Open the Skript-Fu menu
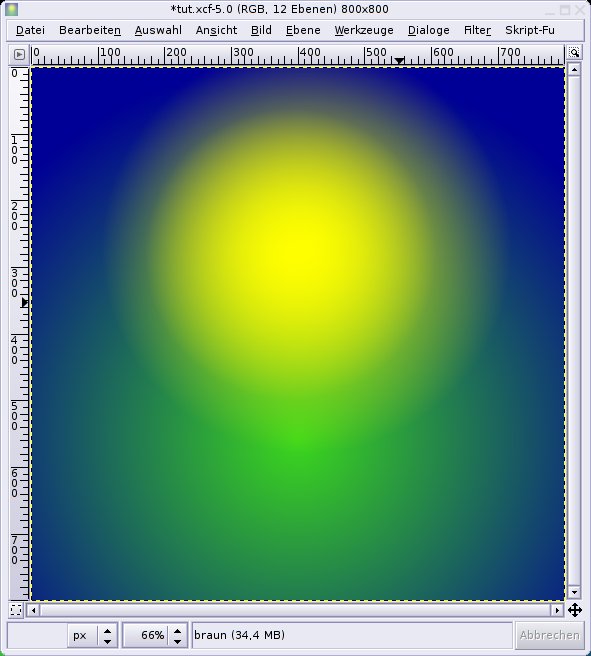Image resolution: width=591 pixels, height=656 pixels. click(x=530, y=30)
